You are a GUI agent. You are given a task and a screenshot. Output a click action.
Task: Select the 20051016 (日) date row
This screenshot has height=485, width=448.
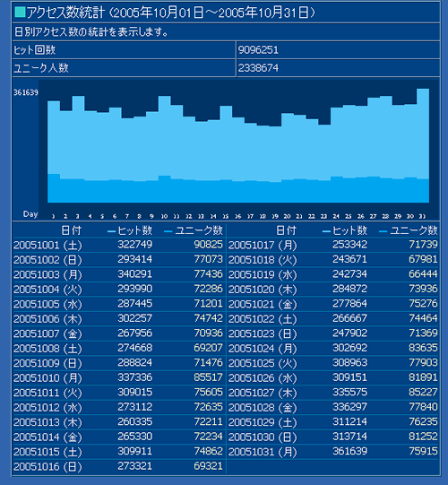coord(118,466)
